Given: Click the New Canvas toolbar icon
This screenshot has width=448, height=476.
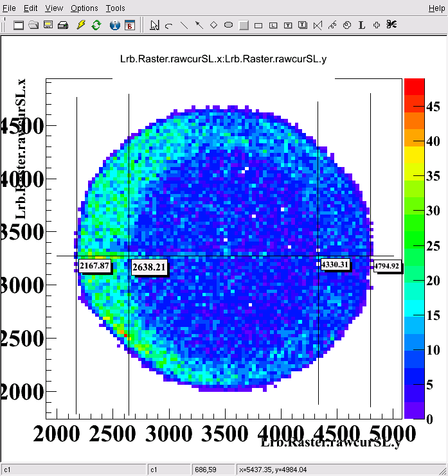Looking at the screenshot, I should point(19,25).
